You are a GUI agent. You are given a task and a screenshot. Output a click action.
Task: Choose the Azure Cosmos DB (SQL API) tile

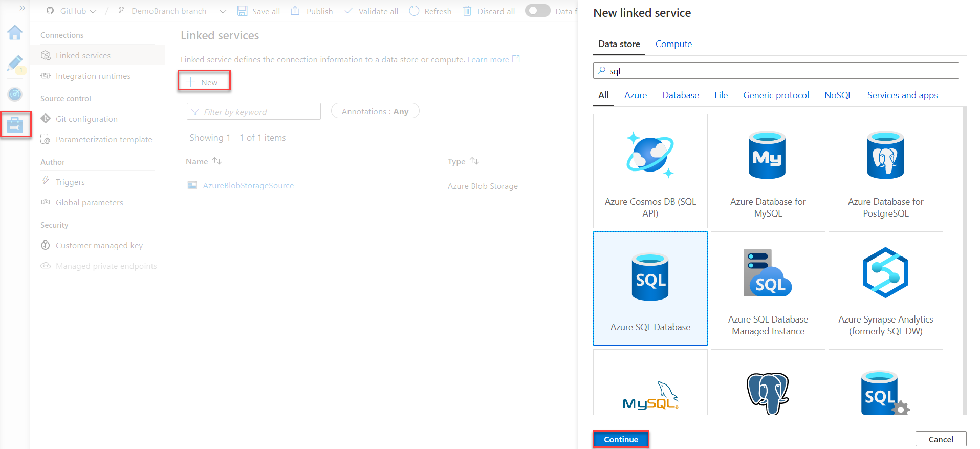(x=650, y=171)
